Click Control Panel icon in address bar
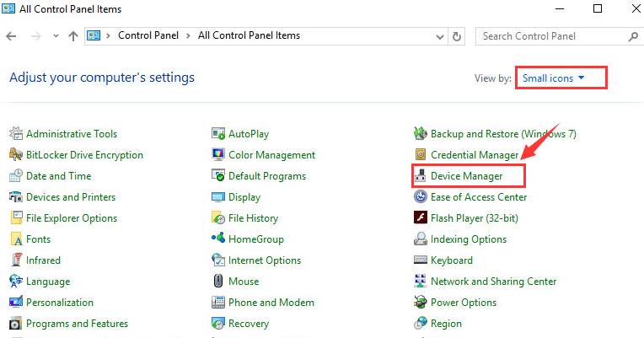This screenshot has width=644, height=338. (94, 35)
